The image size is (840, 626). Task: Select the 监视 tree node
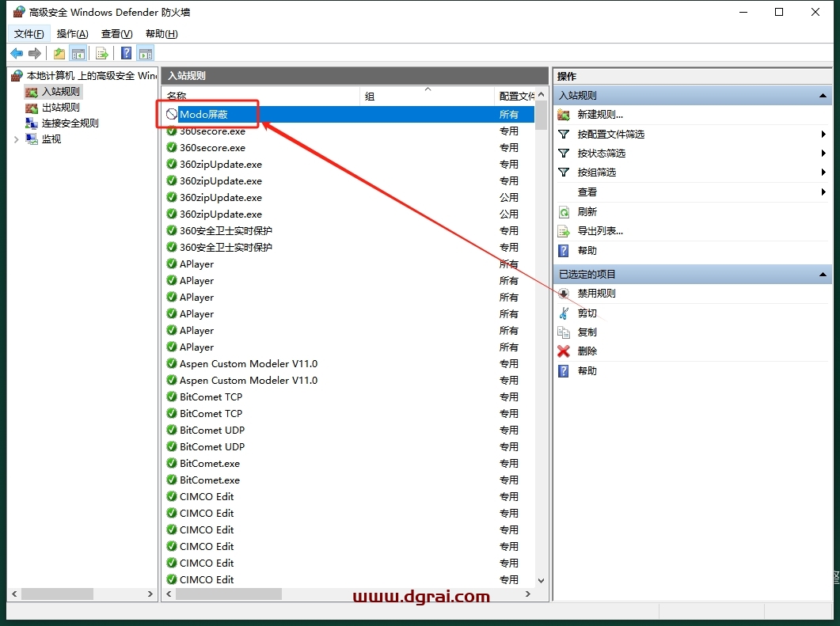(51, 139)
